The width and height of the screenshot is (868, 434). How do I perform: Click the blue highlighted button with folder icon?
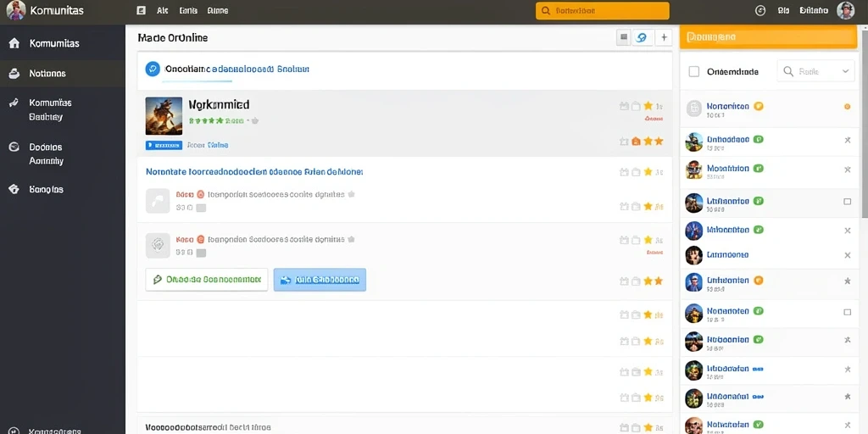click(320, 280)
